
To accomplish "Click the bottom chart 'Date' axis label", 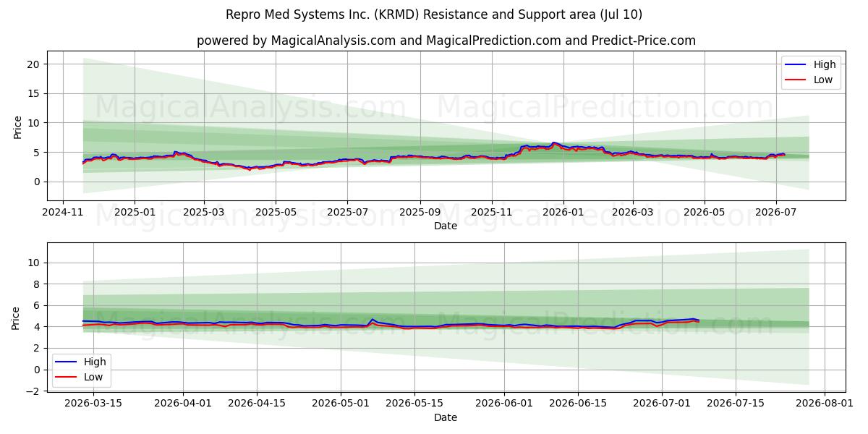I will pos(446,417).
